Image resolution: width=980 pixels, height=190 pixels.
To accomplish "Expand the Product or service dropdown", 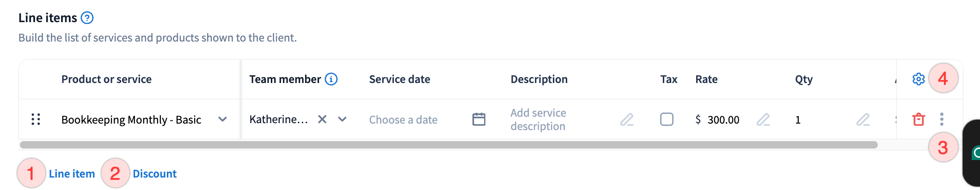I will pos(222,119).
